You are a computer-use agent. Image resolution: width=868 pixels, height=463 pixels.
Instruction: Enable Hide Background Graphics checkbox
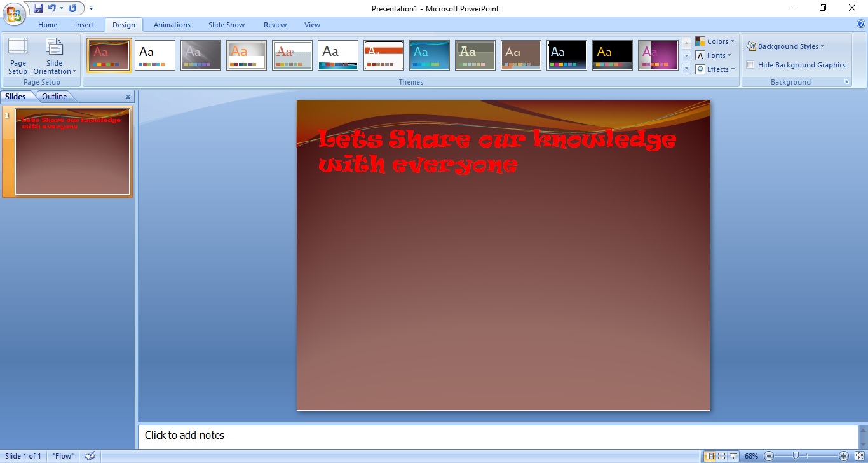pos(750,65)
